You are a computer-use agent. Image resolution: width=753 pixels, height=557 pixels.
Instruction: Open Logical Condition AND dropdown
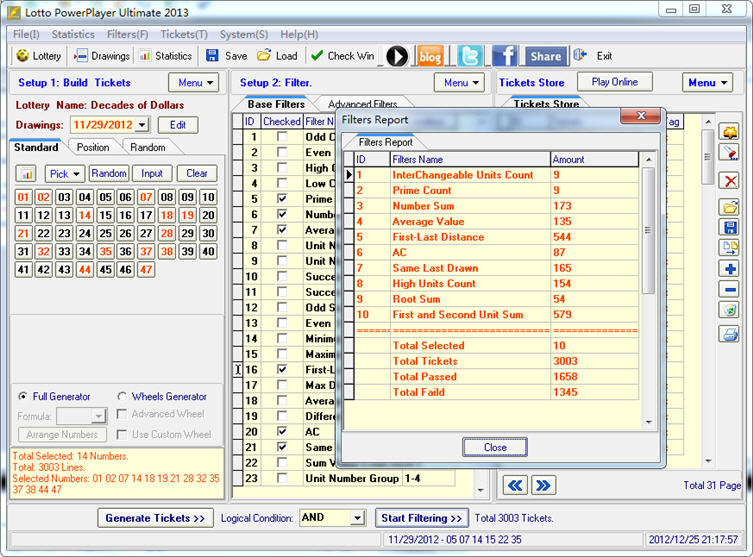coord(357,518)
